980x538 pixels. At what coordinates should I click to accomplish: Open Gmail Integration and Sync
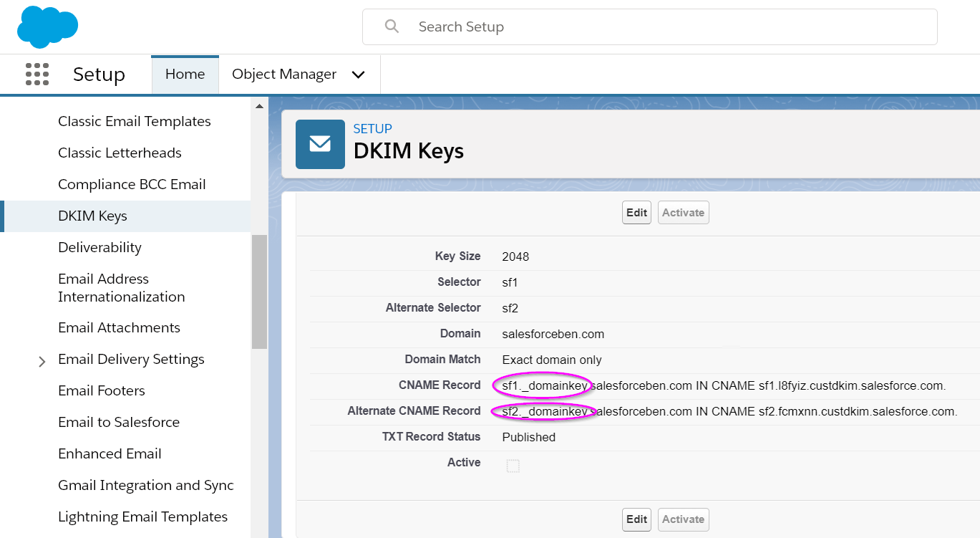click(146, 485)
